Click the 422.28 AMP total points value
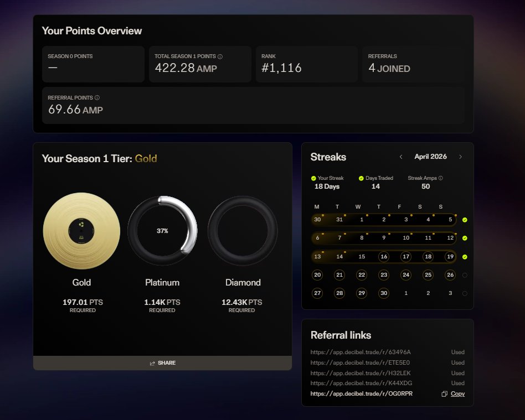525x420 pixels. point(186,68)
